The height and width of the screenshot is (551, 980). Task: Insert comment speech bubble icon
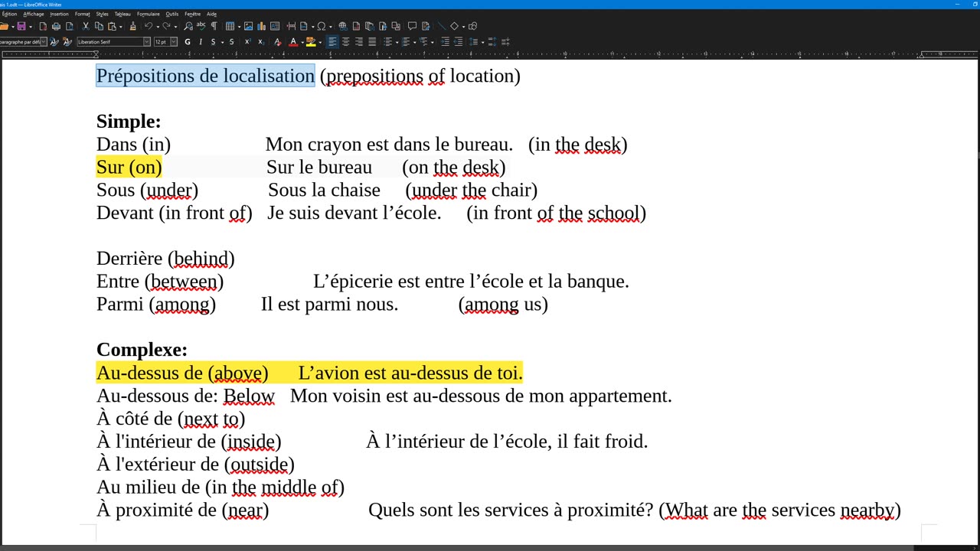412,26
